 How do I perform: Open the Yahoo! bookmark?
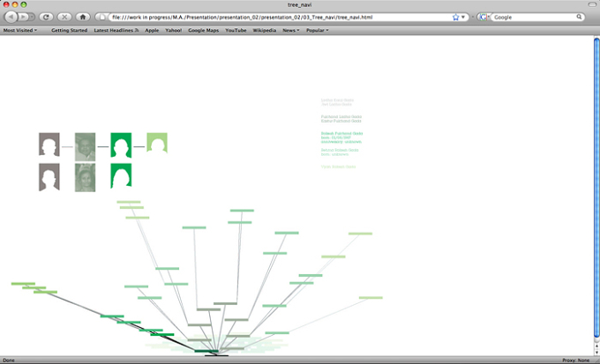point(173,30)
